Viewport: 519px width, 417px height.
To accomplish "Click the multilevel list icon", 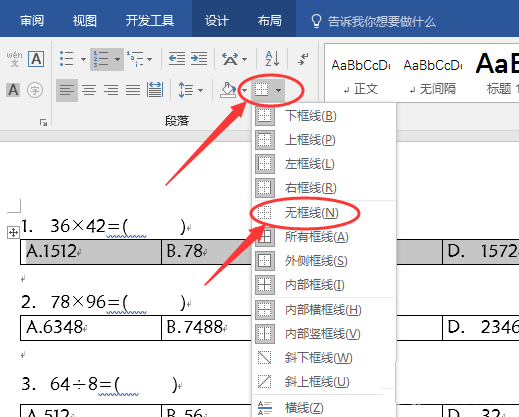I will point(135,59).
